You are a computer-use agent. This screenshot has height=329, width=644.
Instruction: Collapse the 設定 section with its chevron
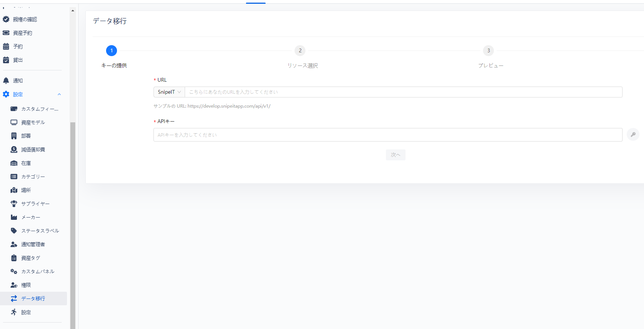click(x=59, y=94)
